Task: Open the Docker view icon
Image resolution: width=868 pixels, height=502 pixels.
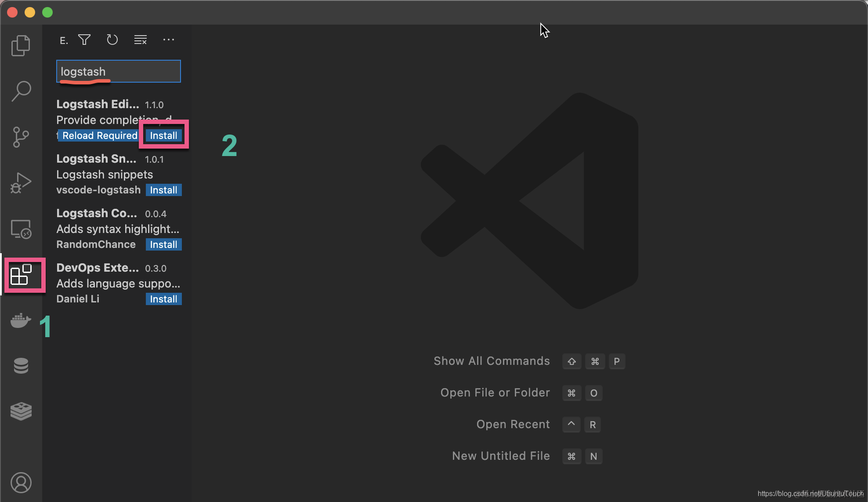Action: [21, 321]
